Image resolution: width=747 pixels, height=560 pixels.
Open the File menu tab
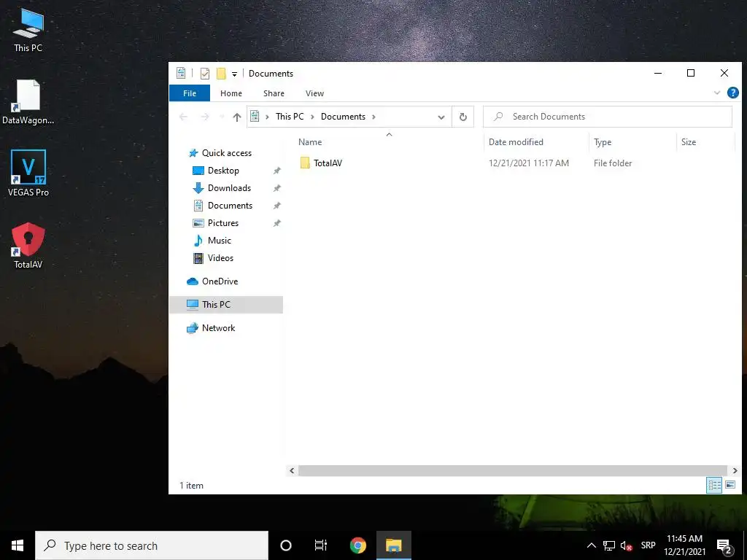(x=190, y=93)
